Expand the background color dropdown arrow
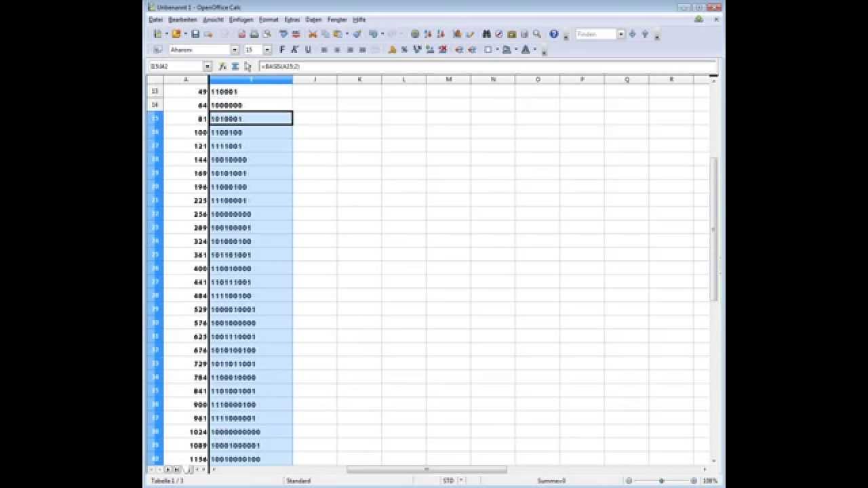Screen dimensions: 868x488 coord(516,49)
